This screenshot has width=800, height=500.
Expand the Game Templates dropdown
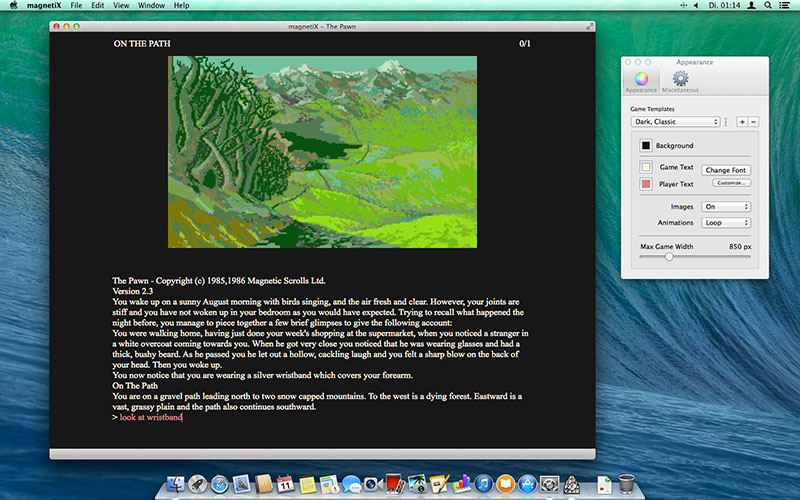[675, 122]
